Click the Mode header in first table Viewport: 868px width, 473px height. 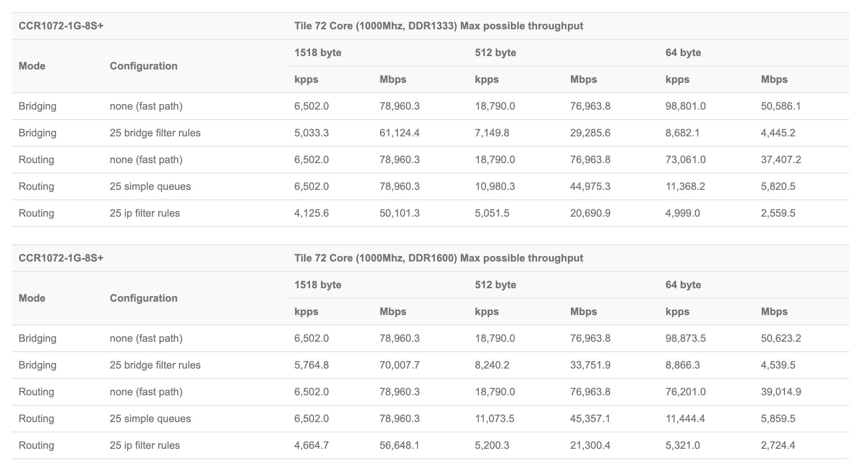pos(32,66)
